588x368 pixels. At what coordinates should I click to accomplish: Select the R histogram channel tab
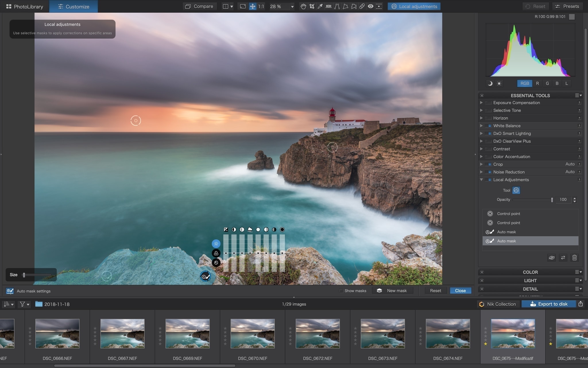(x=537, y=83)
